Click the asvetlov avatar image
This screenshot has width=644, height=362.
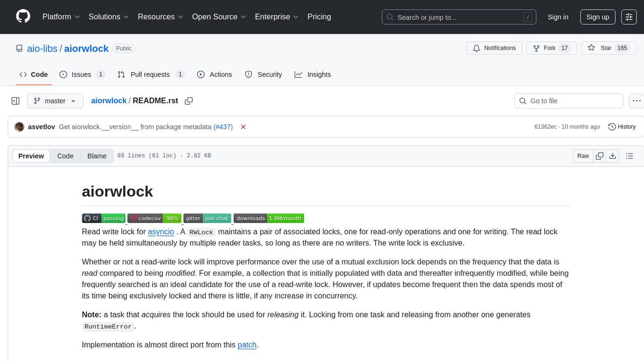19,127
